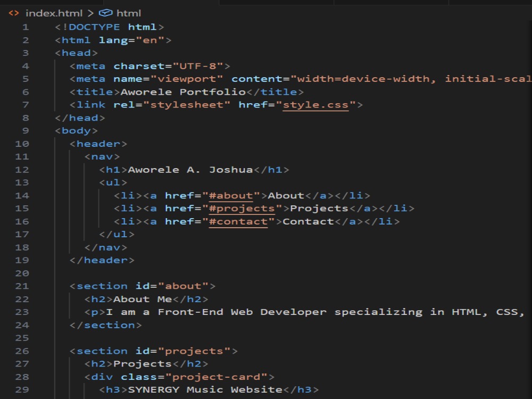Click the "Contact" link text on line 16
Image resolution: width=532 pixels, height=399 pixels.
click(309, 221)
